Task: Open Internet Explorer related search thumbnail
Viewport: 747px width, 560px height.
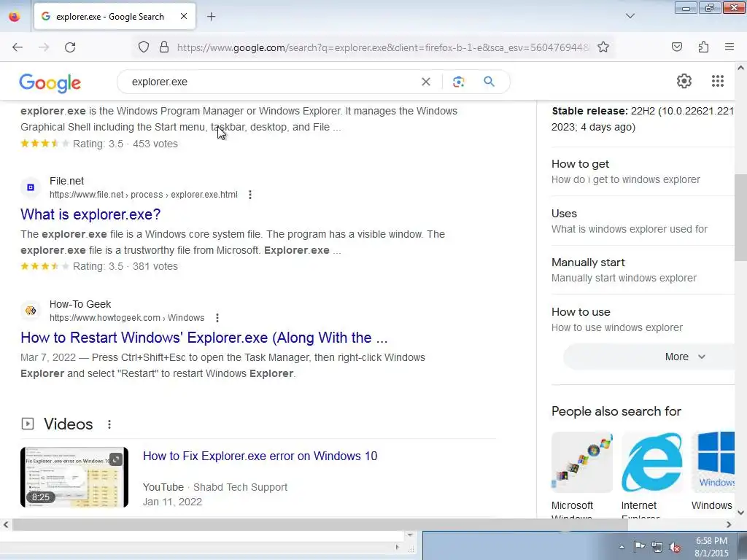Action: pos(651,462)
